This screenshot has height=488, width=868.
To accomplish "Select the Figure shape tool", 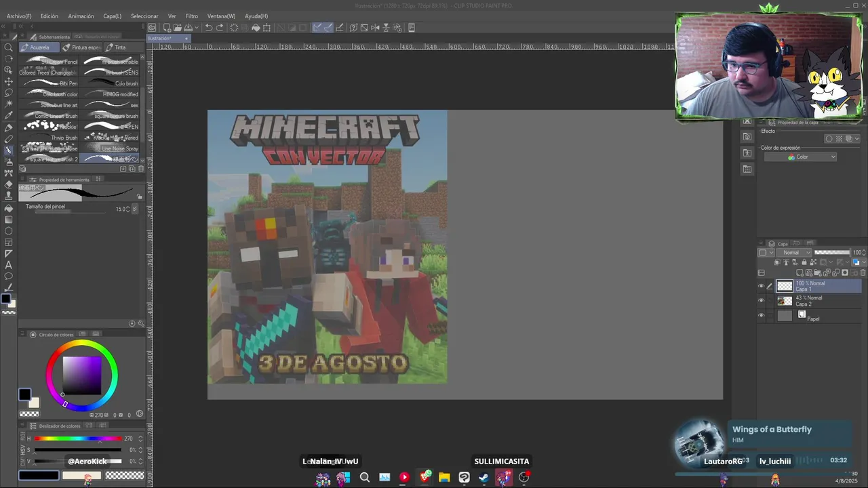I will (x=9, y=230).
